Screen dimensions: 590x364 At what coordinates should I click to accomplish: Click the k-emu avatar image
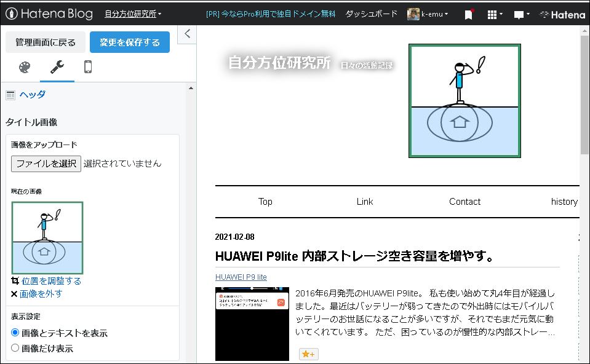tap(413, 14)
